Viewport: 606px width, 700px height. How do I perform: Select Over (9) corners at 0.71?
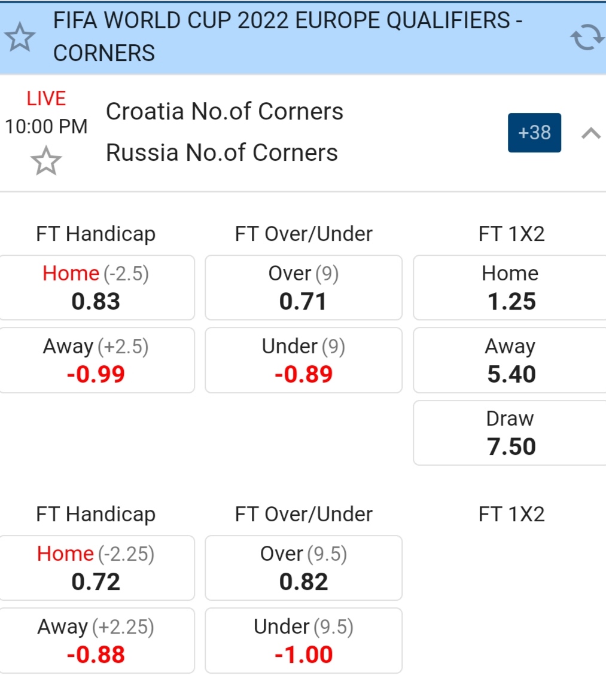[x=303, y=288]
